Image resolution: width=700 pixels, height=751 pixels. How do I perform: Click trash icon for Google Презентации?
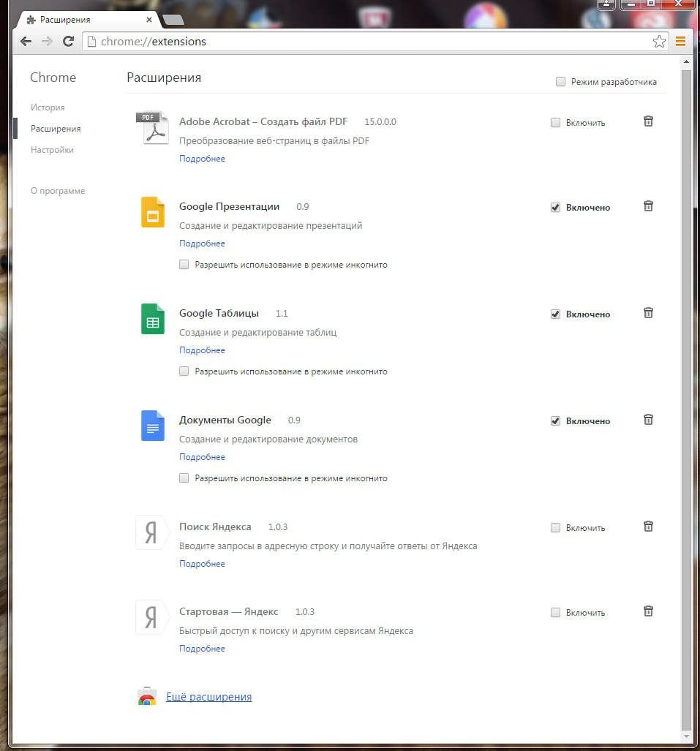tap(647, 206)
